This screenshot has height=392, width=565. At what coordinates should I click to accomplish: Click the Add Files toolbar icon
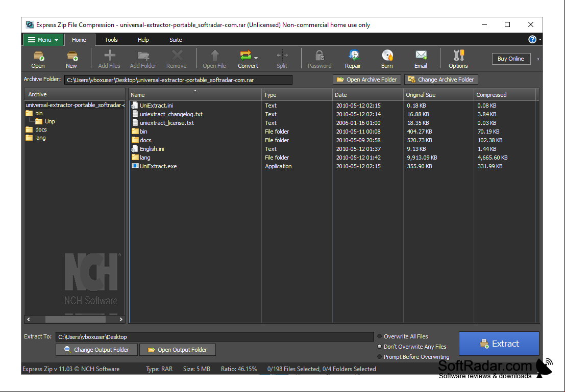click(x=110, y=56)
